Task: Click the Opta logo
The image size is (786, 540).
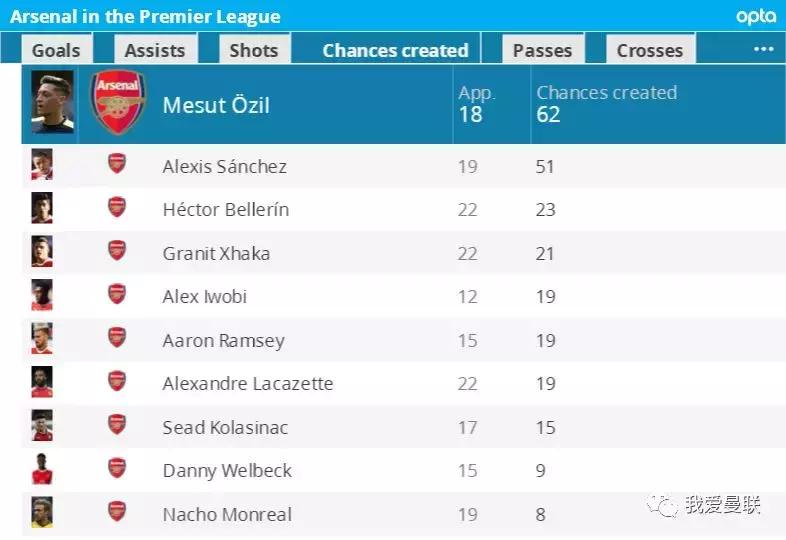Action: pos(755,16)
